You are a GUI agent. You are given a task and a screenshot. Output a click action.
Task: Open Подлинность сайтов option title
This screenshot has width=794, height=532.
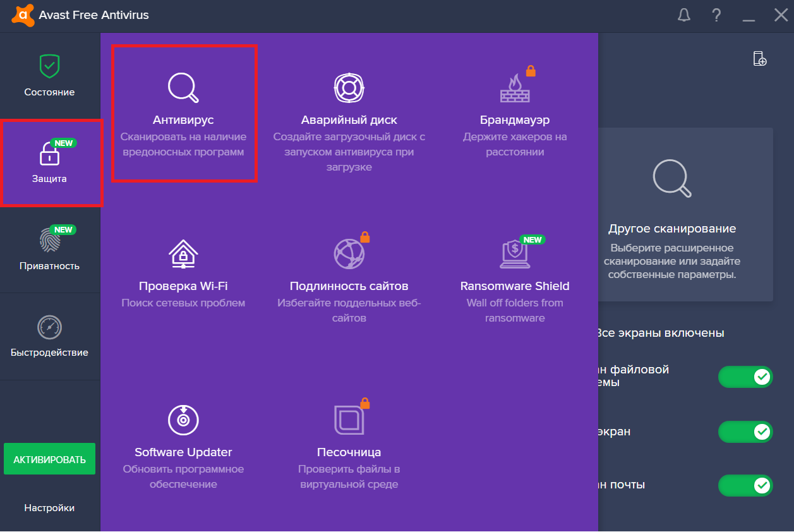(x=349, y=286)
